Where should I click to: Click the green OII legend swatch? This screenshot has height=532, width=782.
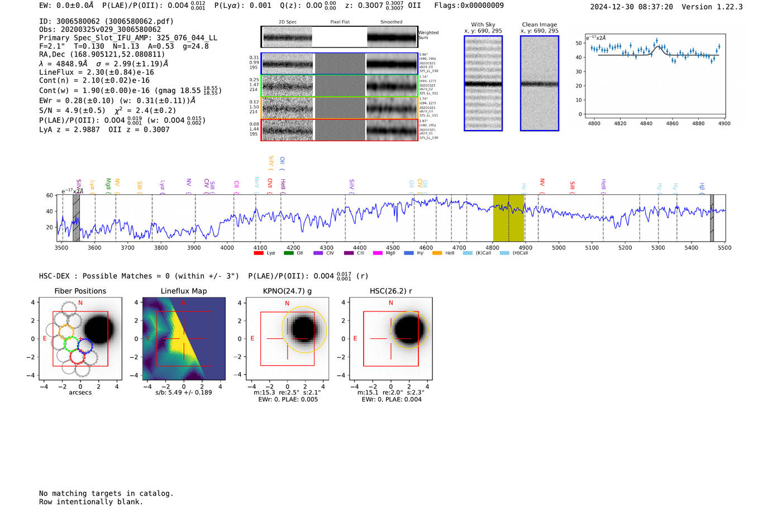(x=289, y=253)
